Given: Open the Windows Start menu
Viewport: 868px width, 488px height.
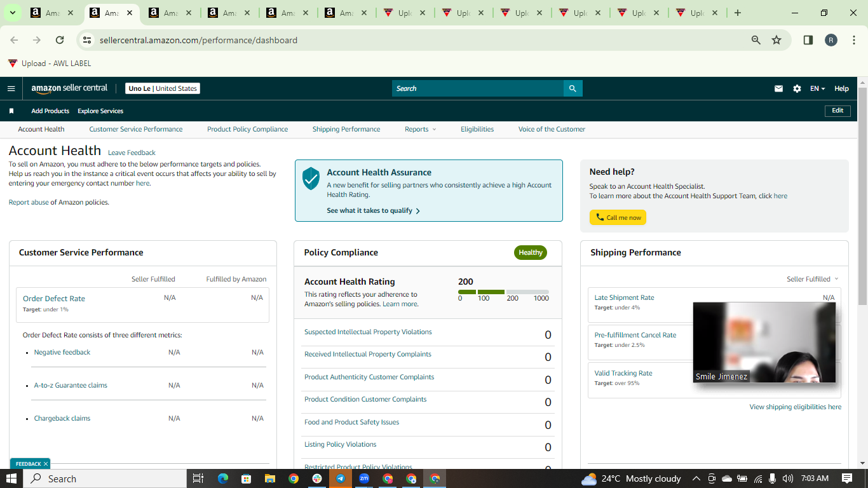Looking at the screenshot, I should pos(11,478).
